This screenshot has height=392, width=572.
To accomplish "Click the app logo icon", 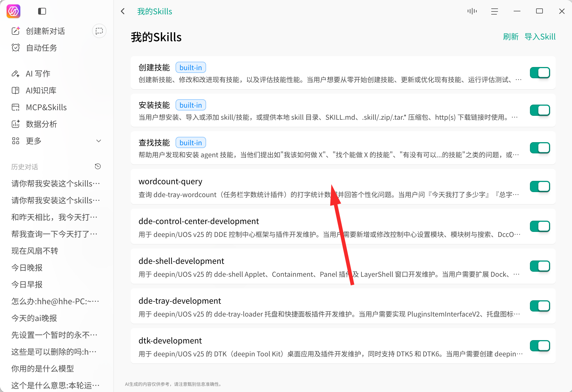I will tap(13, 11).
